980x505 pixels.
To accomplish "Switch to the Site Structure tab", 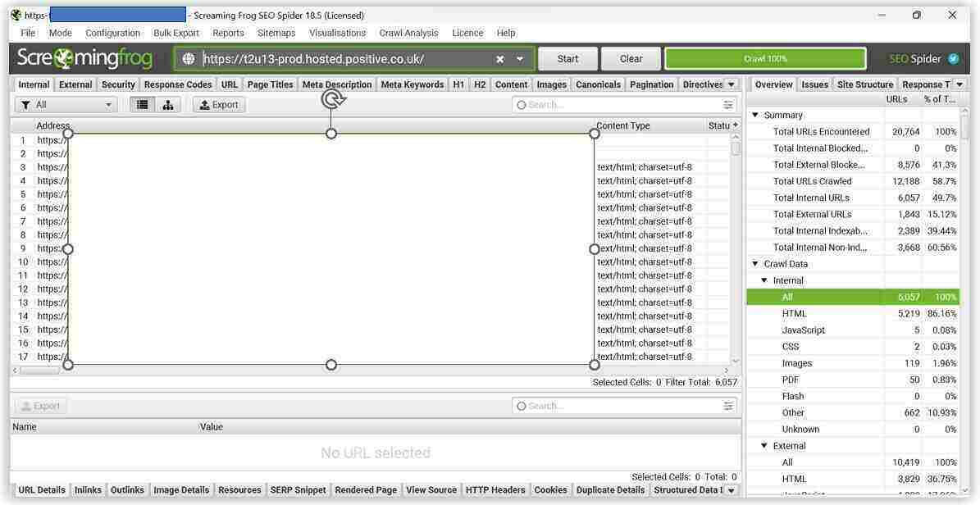I will coord(865,84).
